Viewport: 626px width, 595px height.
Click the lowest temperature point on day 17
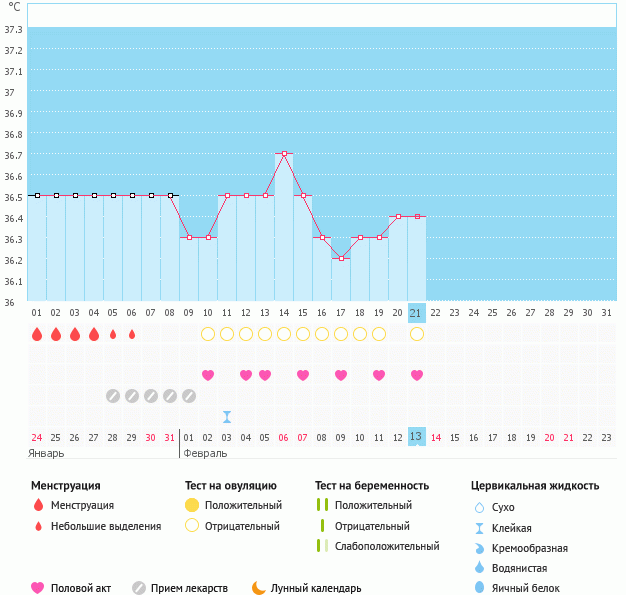341,258
